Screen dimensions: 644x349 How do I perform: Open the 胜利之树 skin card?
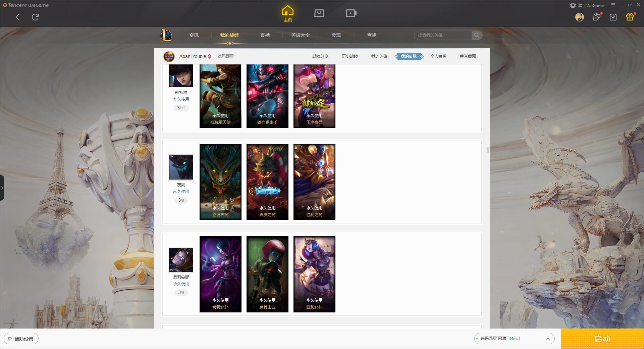click(314, 182)
